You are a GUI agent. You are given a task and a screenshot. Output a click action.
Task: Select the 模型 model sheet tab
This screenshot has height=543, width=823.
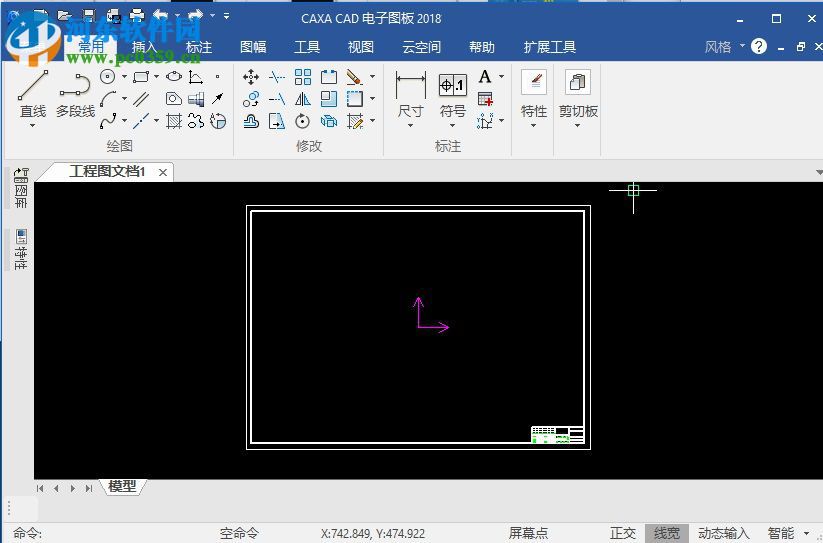coord(122,486)
